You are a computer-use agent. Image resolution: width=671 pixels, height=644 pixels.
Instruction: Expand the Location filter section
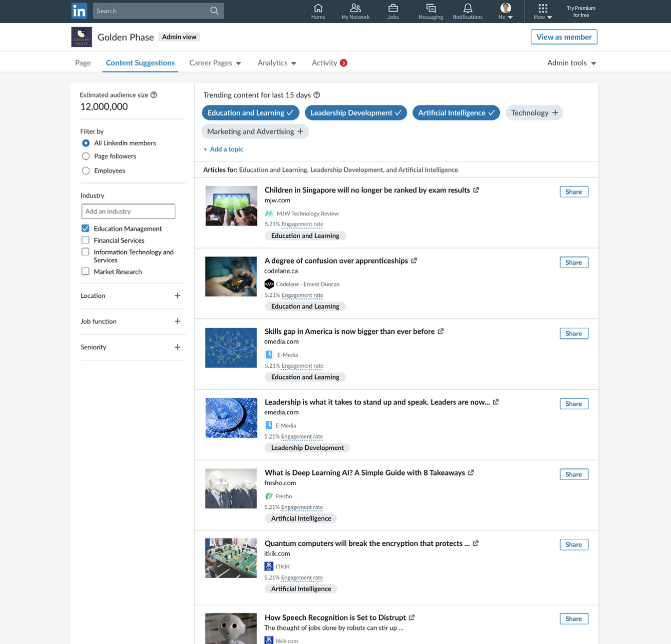[177, 296]
